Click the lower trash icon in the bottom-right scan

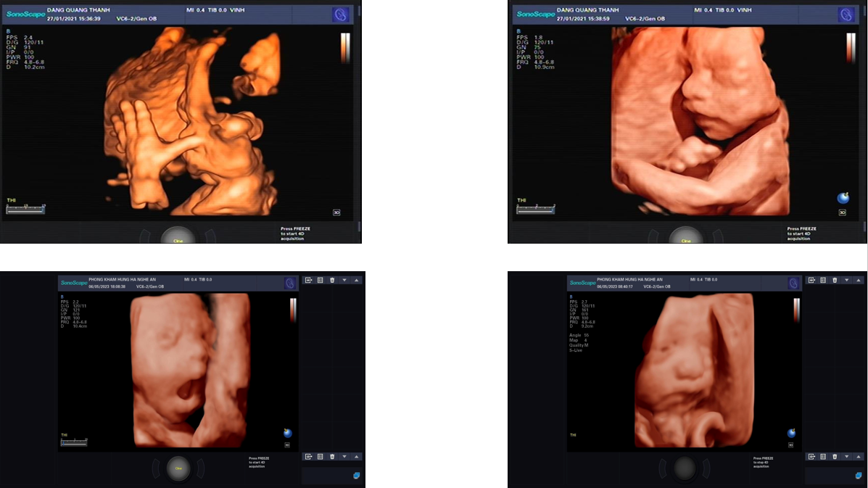835,456
